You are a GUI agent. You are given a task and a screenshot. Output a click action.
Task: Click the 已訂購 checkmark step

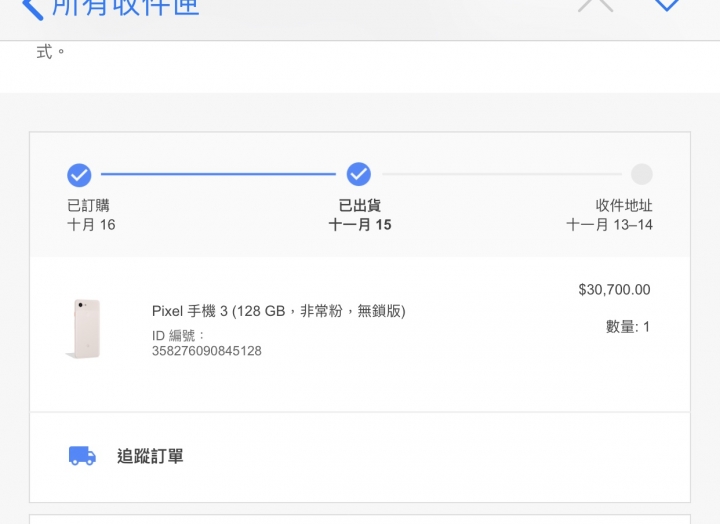79,175
